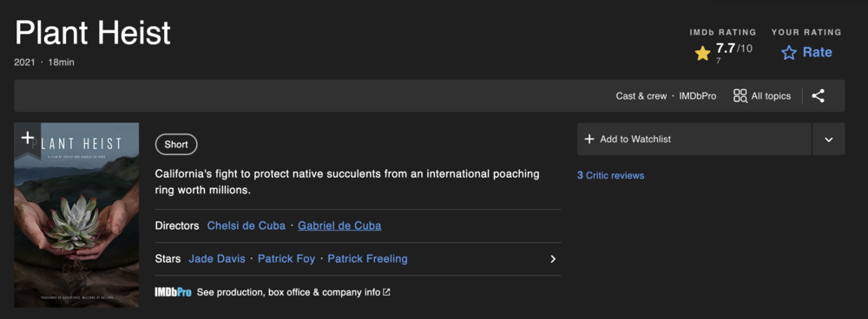Click the external link icon after company info
Screen dimensions: 868x319
(386, 292)
